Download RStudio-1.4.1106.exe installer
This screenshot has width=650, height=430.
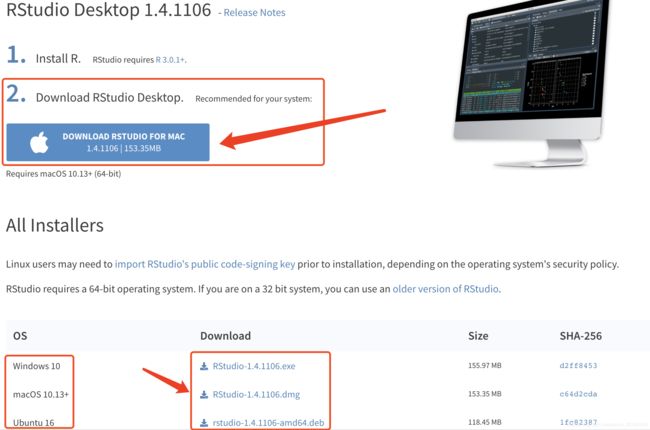(x=254, y=366)
